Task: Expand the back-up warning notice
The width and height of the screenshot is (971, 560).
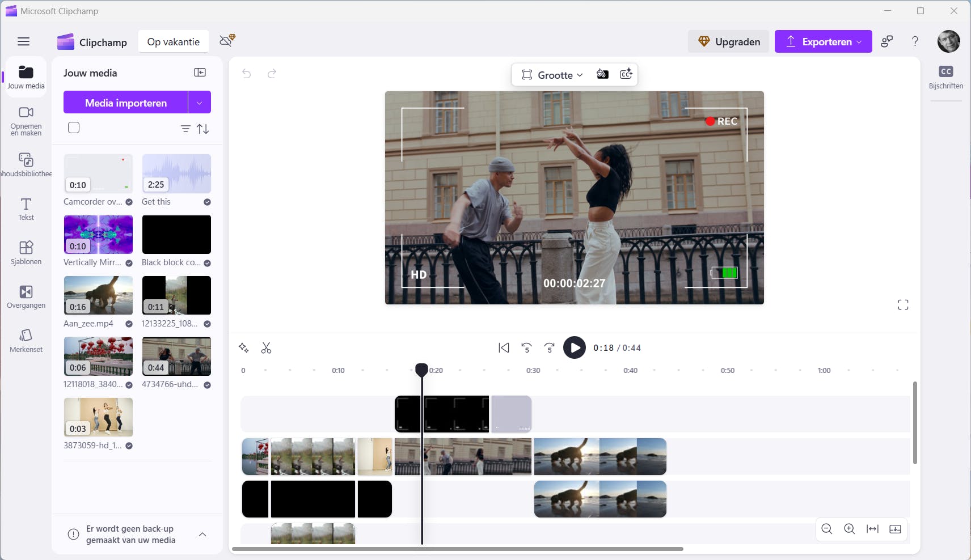Action: [202, 534]
